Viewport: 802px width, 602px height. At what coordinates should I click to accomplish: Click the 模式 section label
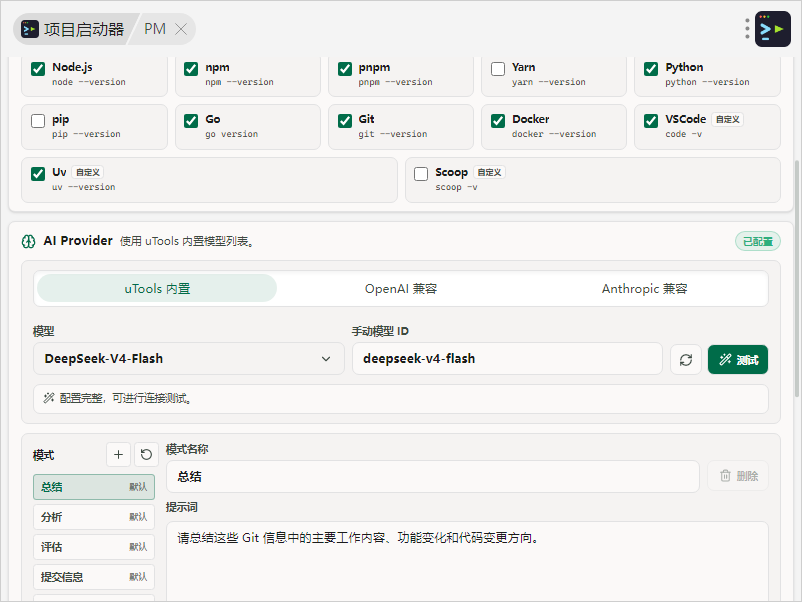tap(43, 455)
